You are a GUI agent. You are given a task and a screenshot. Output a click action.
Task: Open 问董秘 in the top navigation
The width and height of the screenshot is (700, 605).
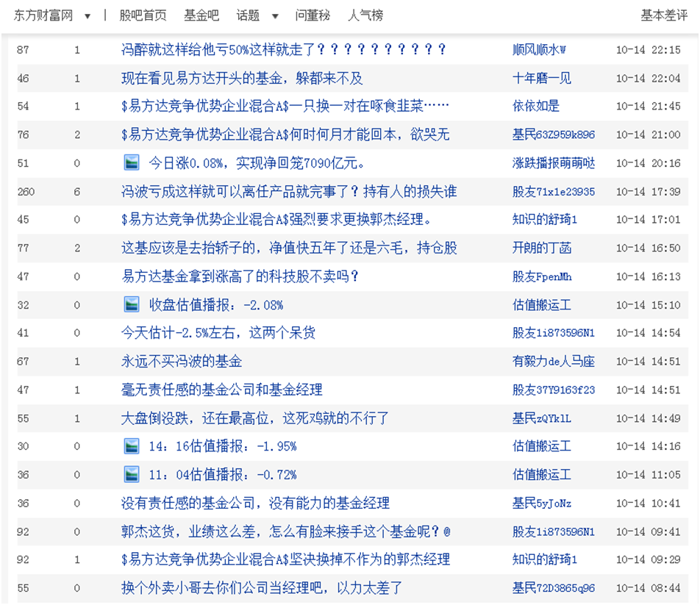(x=312, y=15)
